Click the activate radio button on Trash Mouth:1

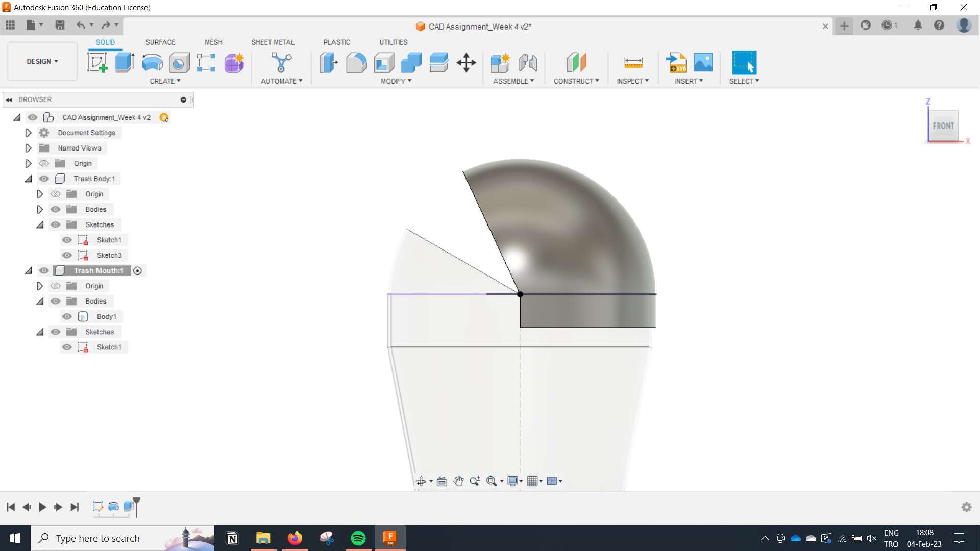click(x=137, y=271)
